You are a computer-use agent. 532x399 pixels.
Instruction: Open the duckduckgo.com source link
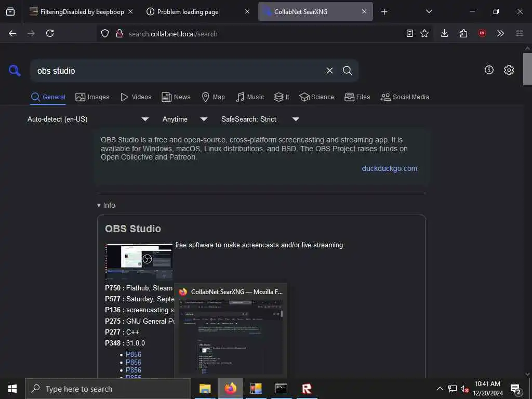coord(389,168)
